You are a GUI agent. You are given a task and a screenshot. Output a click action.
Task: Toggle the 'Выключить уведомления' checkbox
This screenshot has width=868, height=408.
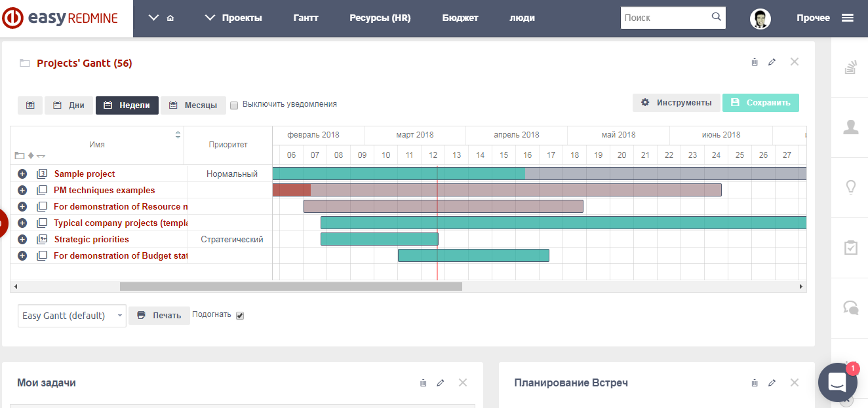pos(234,104)
